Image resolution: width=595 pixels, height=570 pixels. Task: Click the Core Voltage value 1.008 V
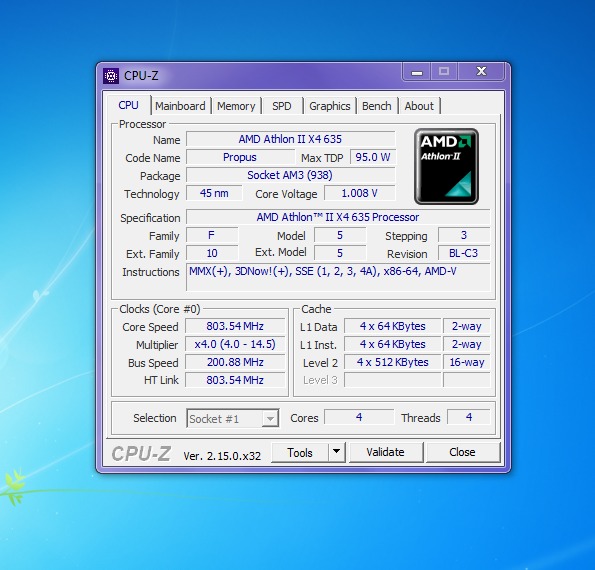(x=360, y=193)
